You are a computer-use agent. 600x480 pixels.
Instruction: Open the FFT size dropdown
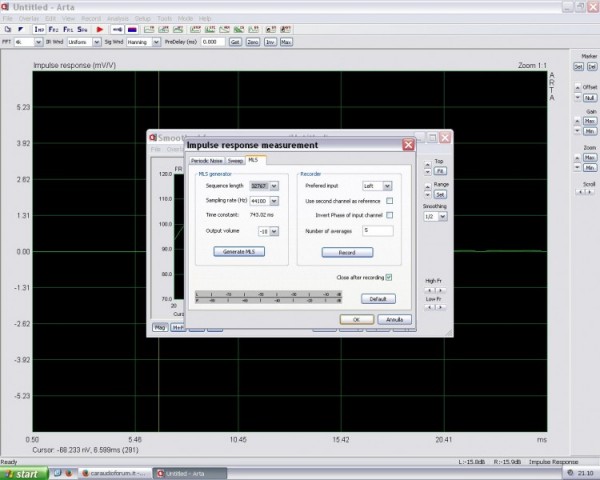(38, 42)
